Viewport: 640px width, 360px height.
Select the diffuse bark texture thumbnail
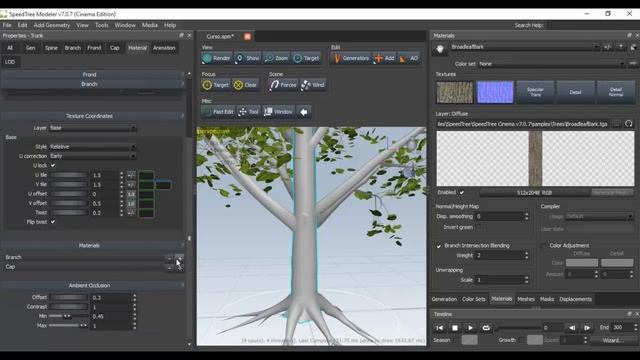point(454,92)
